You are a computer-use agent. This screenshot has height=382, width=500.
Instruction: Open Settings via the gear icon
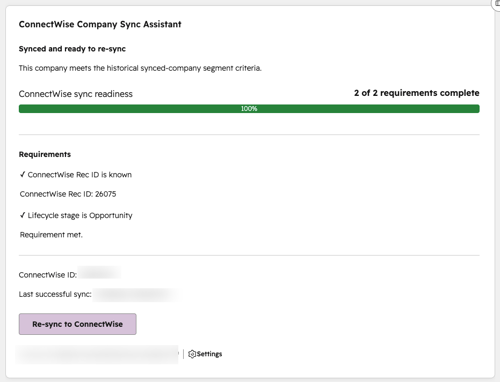point(192,354)
